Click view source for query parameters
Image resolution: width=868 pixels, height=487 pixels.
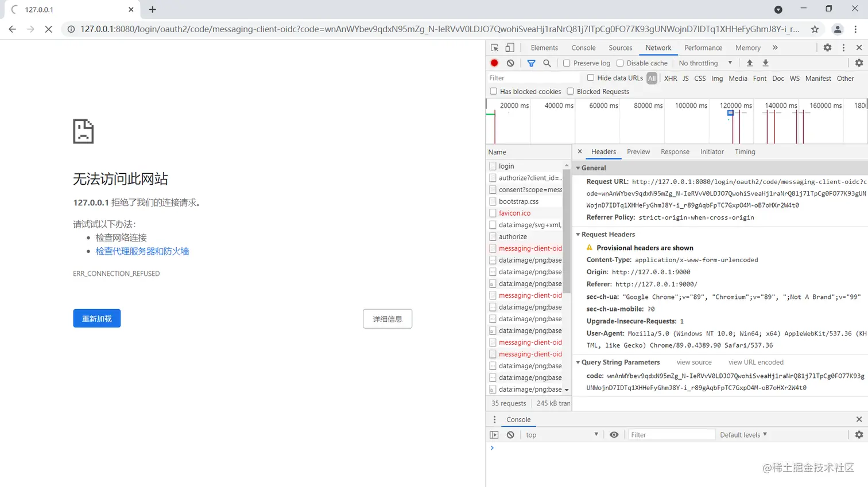(694, 363)
